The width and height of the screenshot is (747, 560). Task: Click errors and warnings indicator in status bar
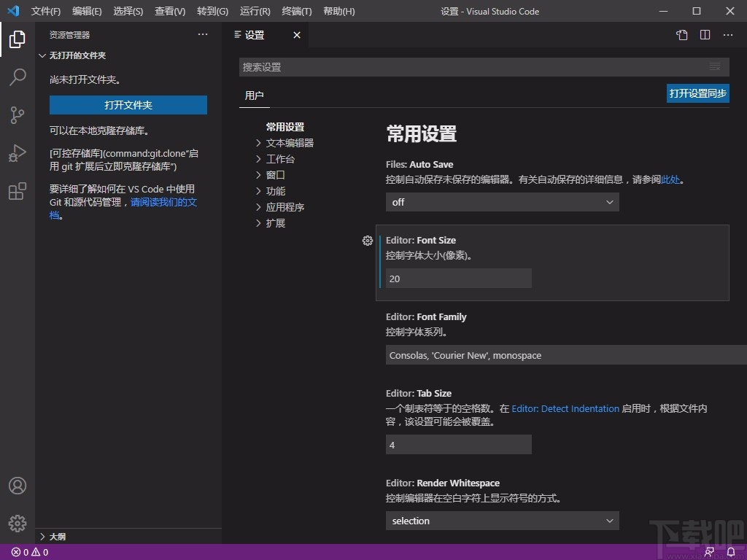tap(29, 553)
